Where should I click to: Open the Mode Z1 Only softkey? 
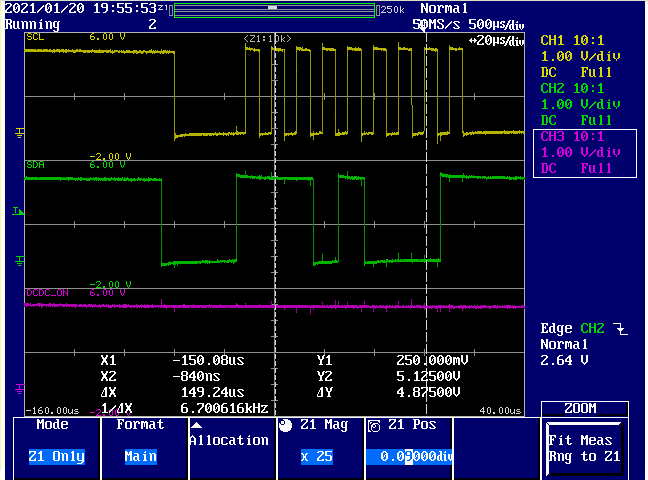[57, 448]
